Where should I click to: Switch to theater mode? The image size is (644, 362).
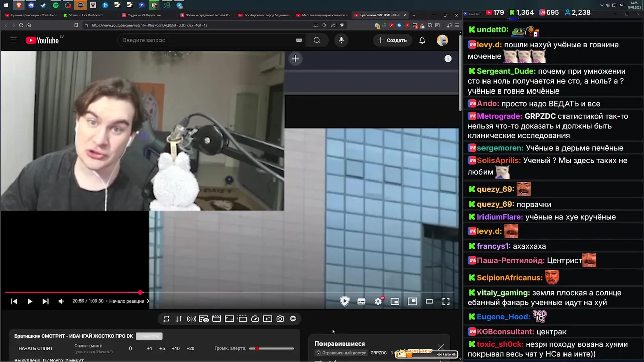pos(429,301)
